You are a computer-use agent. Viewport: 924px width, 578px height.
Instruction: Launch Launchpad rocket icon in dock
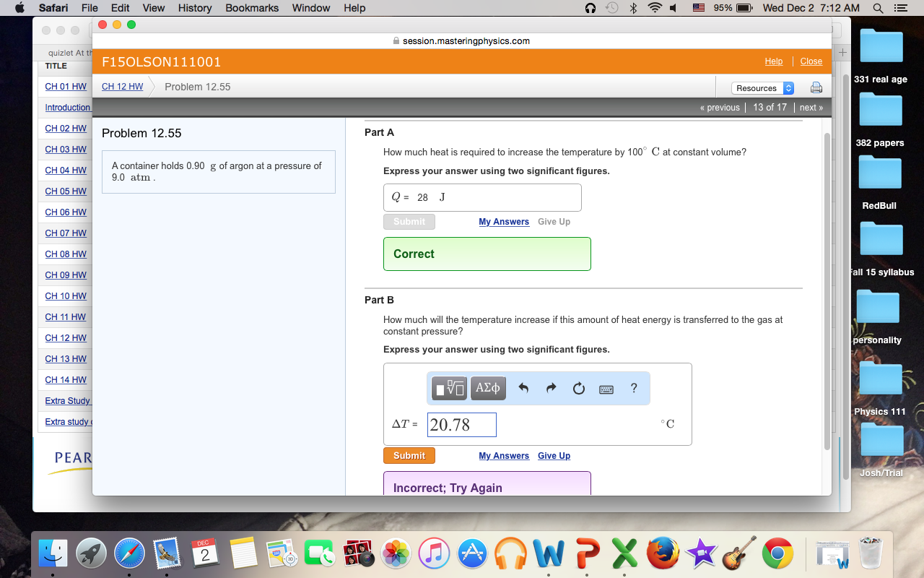(x=91, y=553)
